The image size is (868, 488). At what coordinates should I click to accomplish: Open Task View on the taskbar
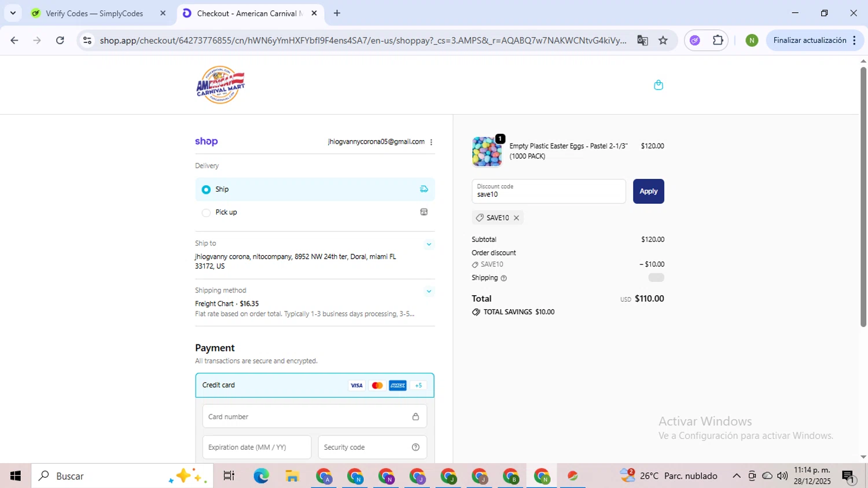[x=229, y=476]
